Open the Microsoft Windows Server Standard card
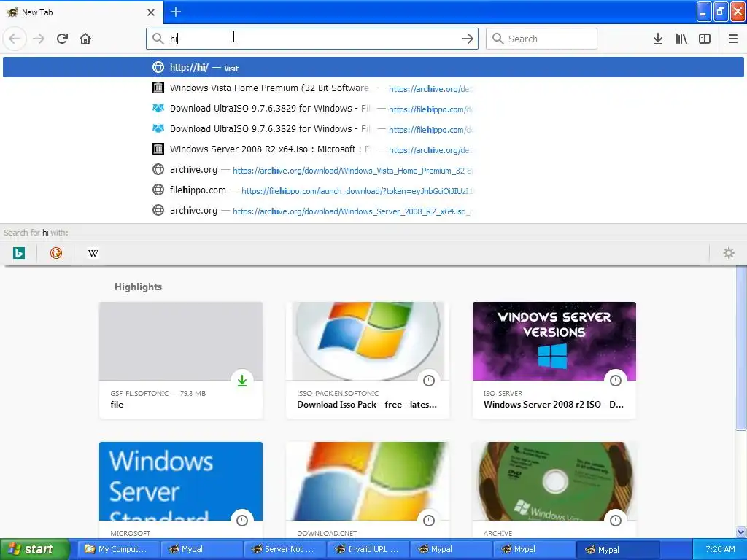 click(x=181, y=490)
